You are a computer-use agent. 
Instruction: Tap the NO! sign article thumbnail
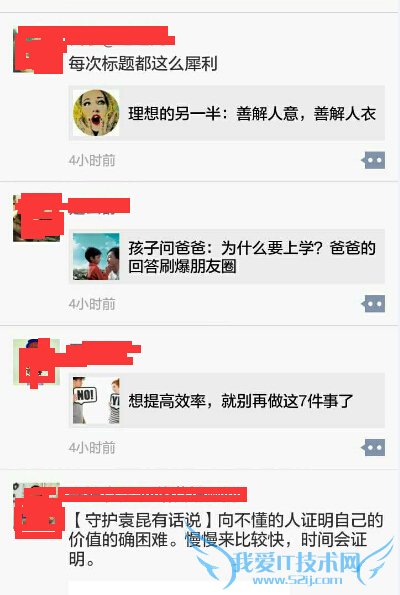pyautogui.click(x=96, y=400)
